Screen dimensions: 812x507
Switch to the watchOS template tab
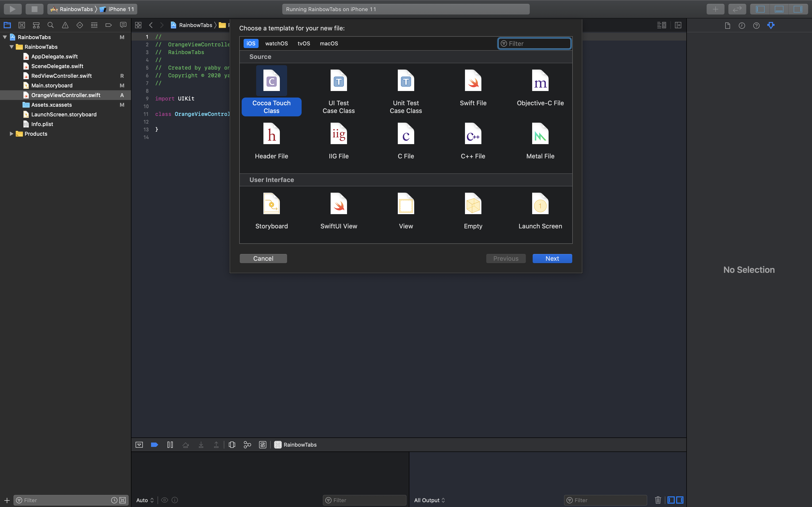pos(276,43)
